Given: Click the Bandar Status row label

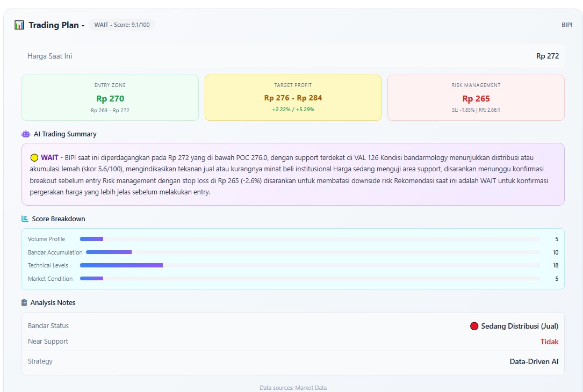Looking at the screenshot, I should tap(48, 326).
